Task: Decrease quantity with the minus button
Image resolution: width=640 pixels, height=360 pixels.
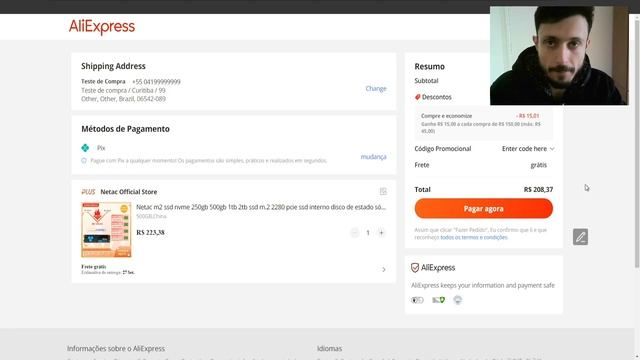Action: pyautogui.click(x=354, y=233)
